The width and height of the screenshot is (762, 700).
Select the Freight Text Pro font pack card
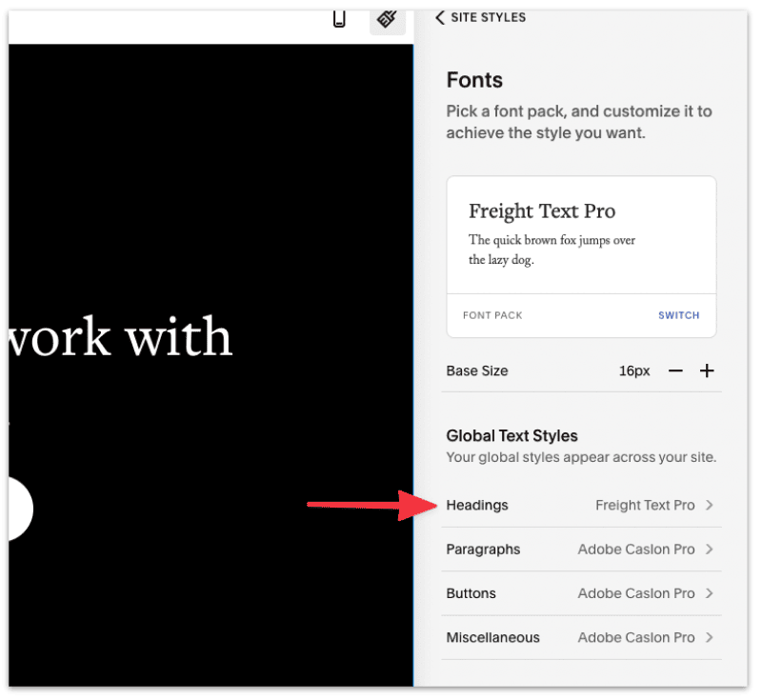click(x=581, y=235)
